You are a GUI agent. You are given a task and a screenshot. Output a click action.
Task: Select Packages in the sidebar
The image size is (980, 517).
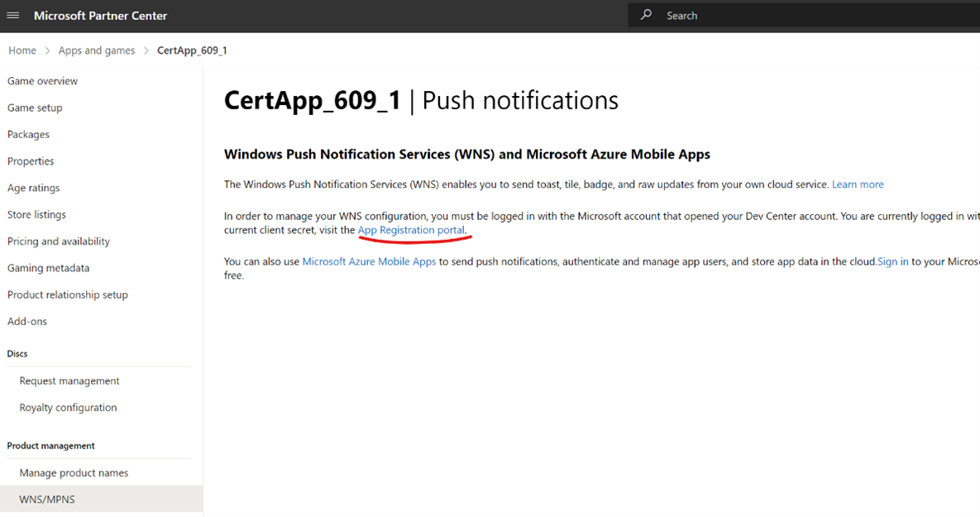(28, 134)
